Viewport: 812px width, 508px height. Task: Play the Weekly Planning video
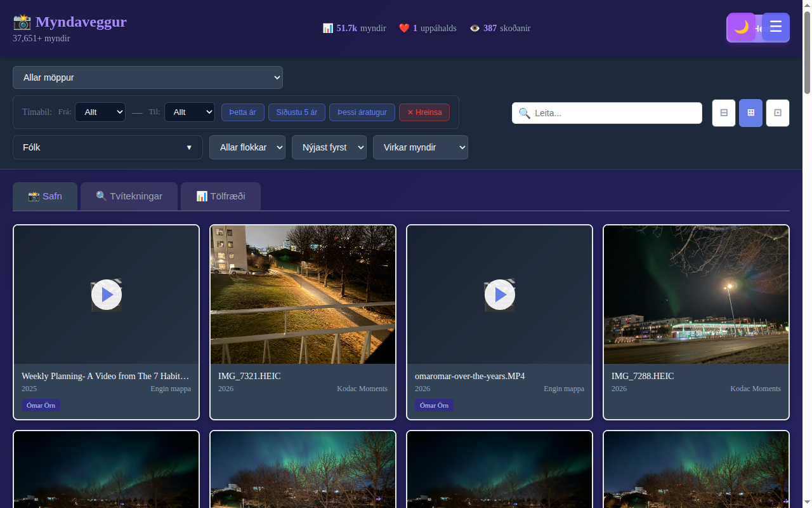pos(107,295)
